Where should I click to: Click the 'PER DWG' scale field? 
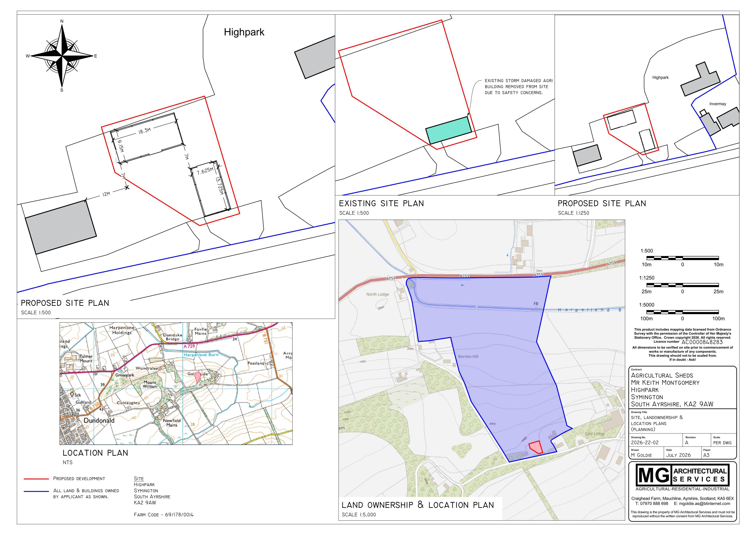(722, 443)
